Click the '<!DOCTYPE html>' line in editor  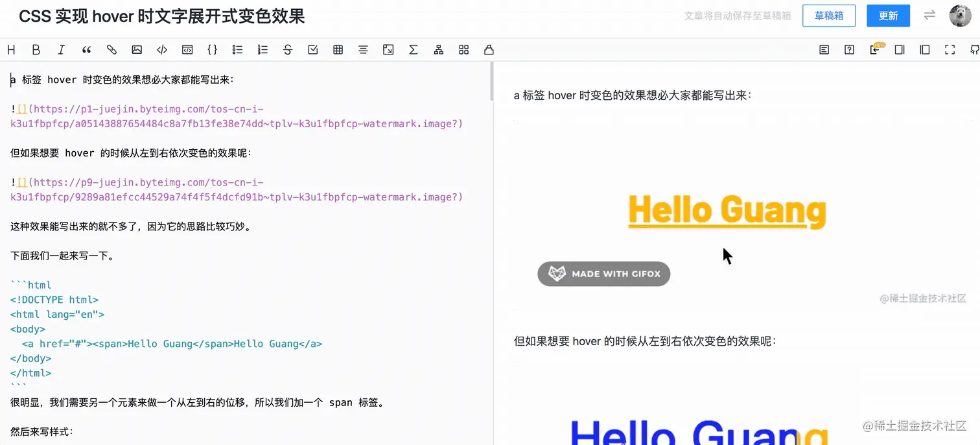point(54,300)
